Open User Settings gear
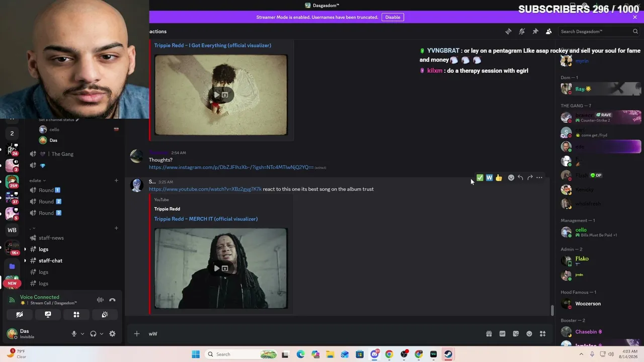 coord(112,333)
